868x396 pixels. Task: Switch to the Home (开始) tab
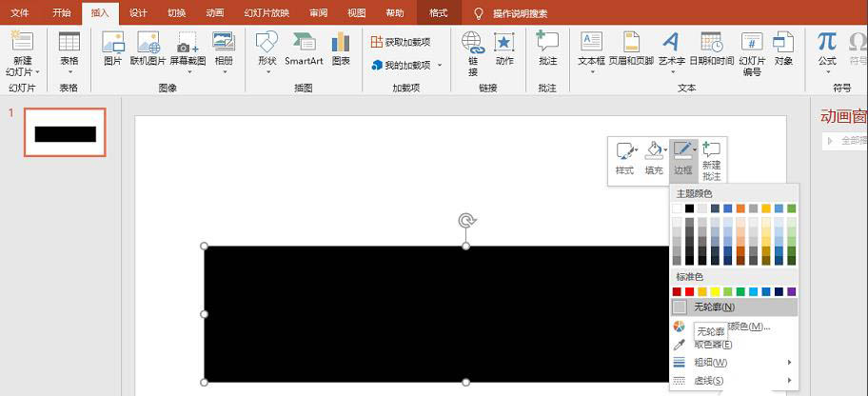[62, 12]
